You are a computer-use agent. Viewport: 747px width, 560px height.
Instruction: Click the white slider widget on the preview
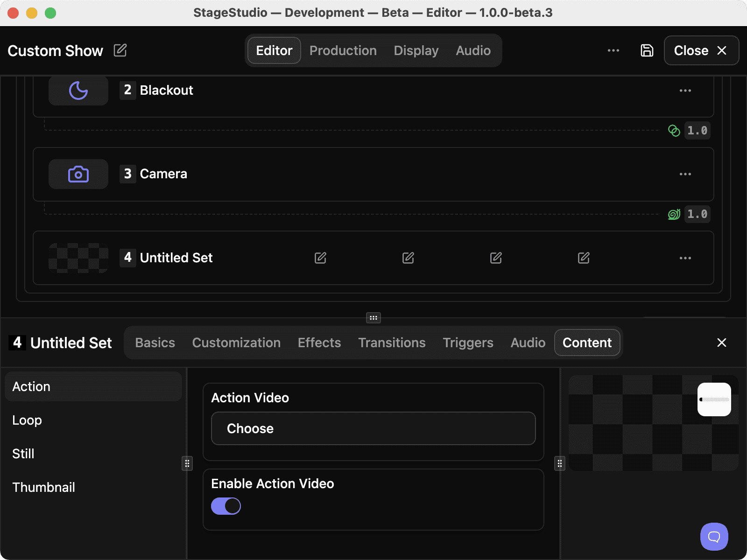[x=714, y=399]
